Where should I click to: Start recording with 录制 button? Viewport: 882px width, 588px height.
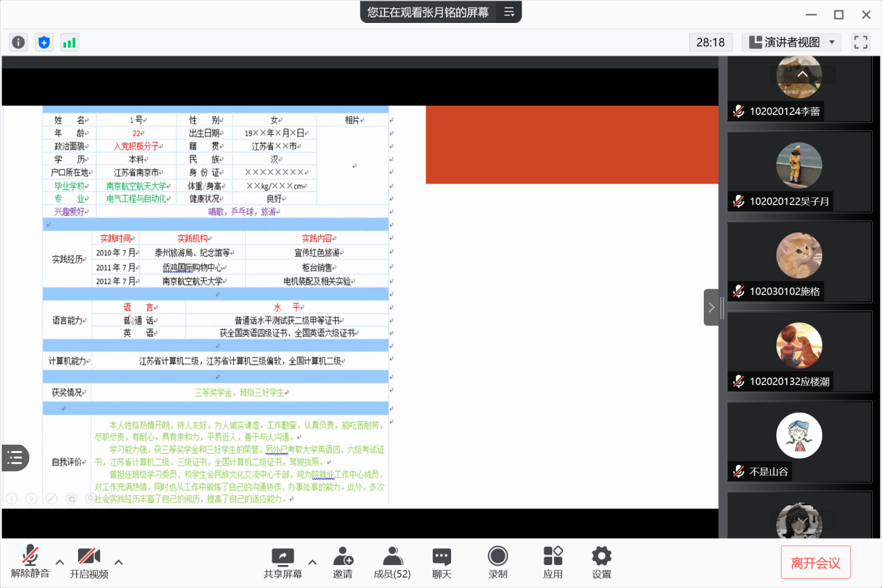click(x=497, y=562)
